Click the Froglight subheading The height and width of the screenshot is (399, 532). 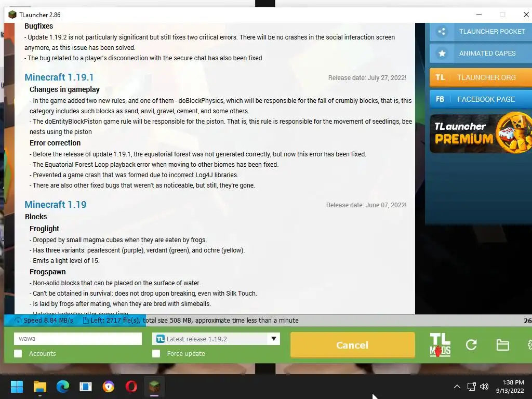44,229
